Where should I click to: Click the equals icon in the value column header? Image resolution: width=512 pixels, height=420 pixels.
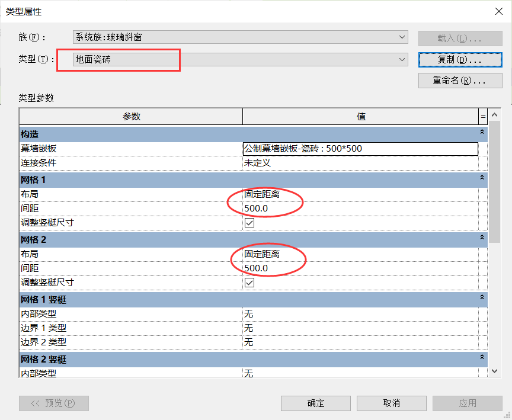(x=483, y=116)
